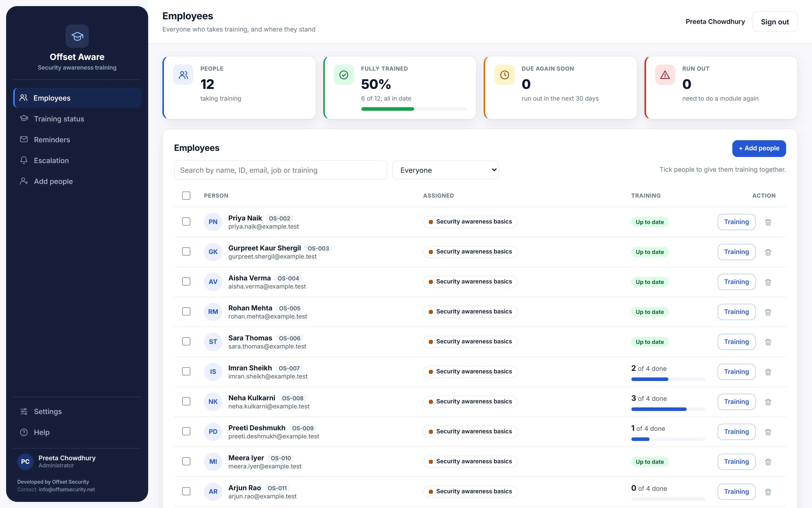Click trash icon in Sara Thomas row
Viewport: 812px width, 508px height.
point(768,342)
